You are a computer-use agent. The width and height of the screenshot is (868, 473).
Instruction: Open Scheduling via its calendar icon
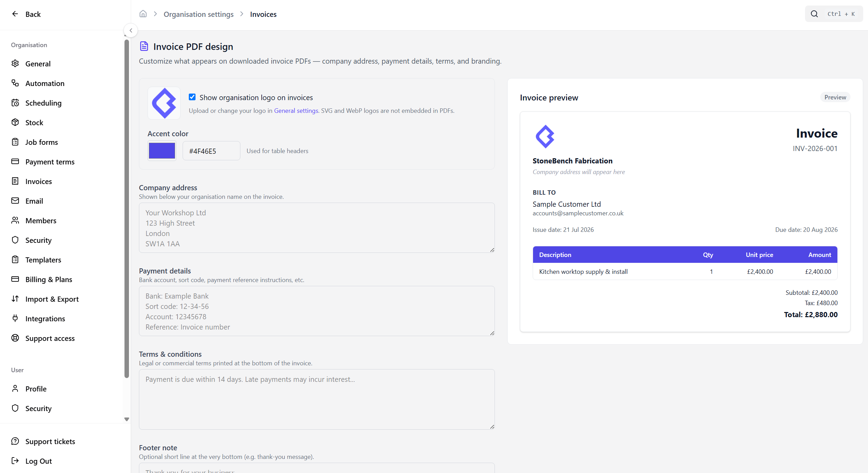tap(15, 103)
